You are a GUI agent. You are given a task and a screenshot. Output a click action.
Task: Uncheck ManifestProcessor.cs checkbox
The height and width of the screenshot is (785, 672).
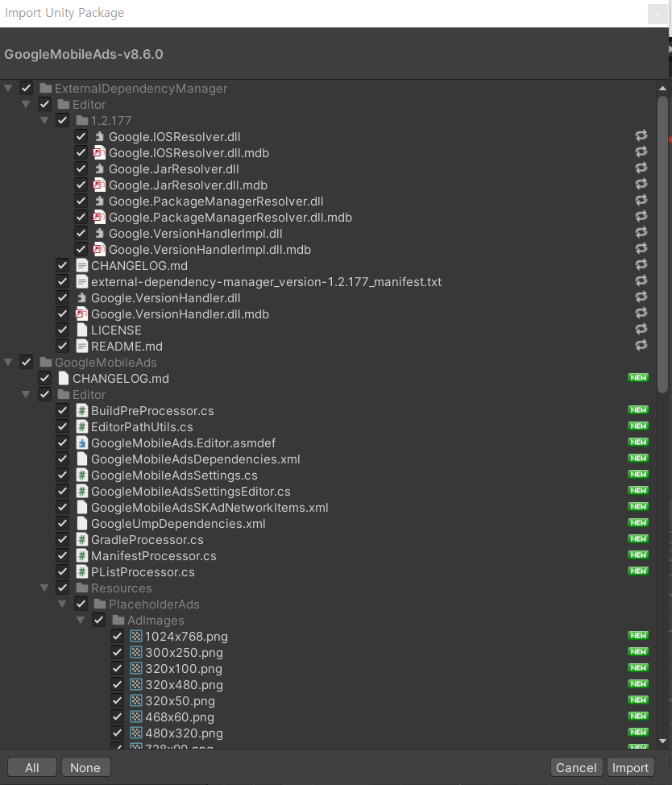[63, 556]
